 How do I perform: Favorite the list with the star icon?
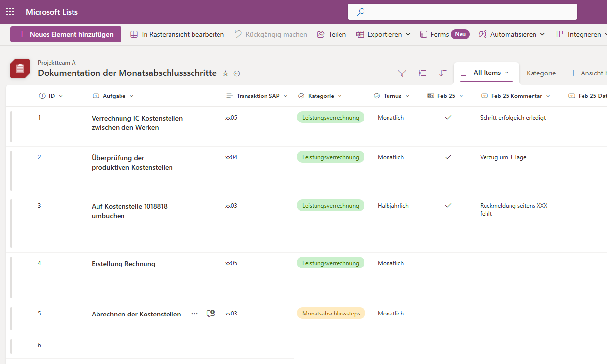tap(225, 73)
